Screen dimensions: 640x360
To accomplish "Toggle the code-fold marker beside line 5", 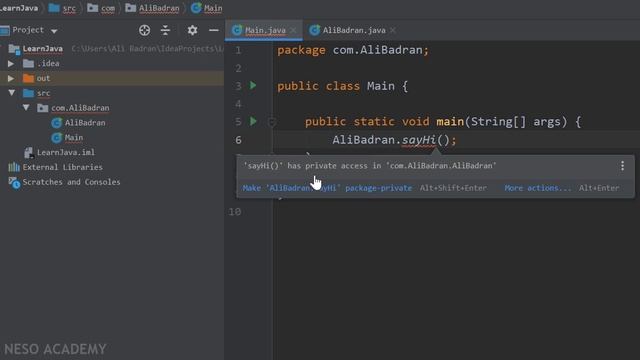I will 271,122.
